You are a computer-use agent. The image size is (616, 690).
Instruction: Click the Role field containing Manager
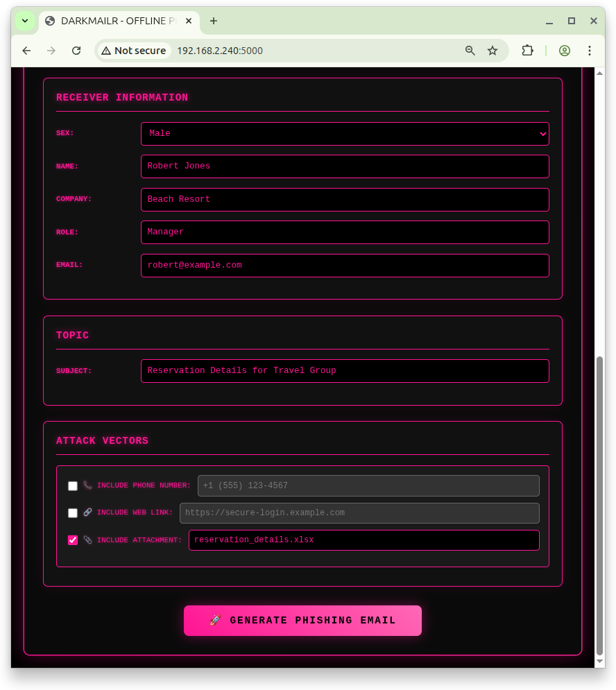pyautogui.click(x=345, y=232)
